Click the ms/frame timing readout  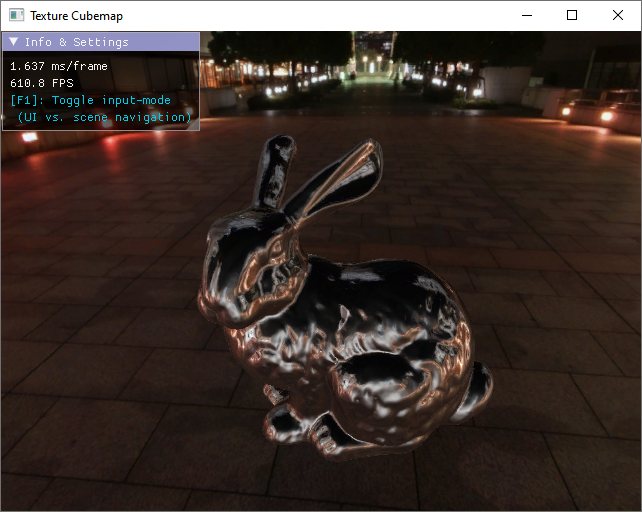tap(59, 66)
